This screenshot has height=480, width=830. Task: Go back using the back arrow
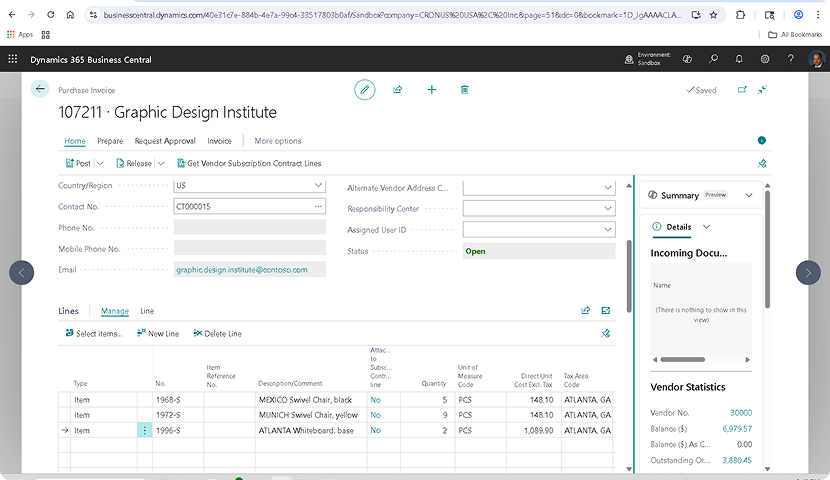click(x=40, y=89)
